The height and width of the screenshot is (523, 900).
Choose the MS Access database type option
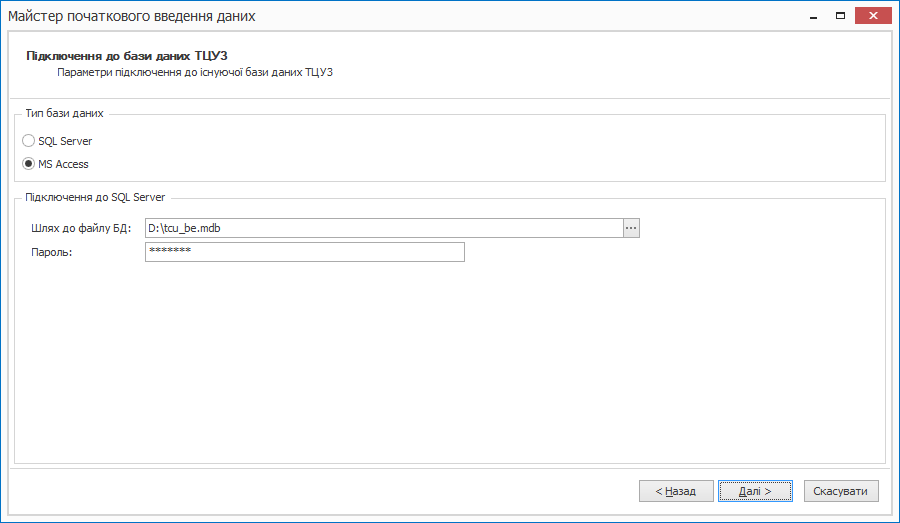29,164
